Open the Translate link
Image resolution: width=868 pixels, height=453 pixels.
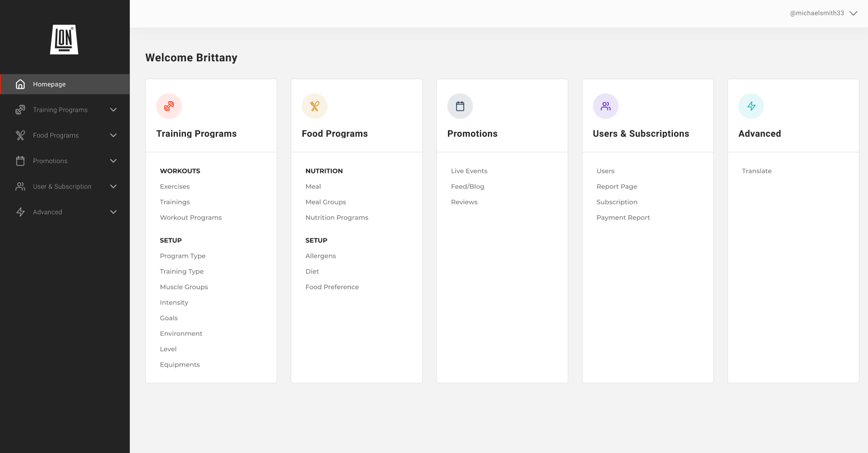pos(756,171)
